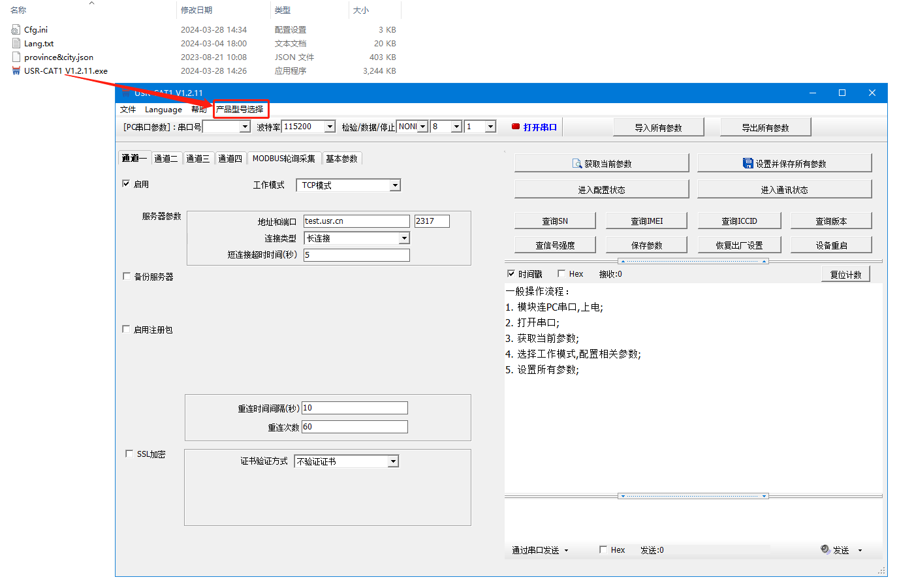The height and width of the screenshot is (588, 914).
Task: Toggle the 时间戳 checkbox
Action: [x=511, y=273]
